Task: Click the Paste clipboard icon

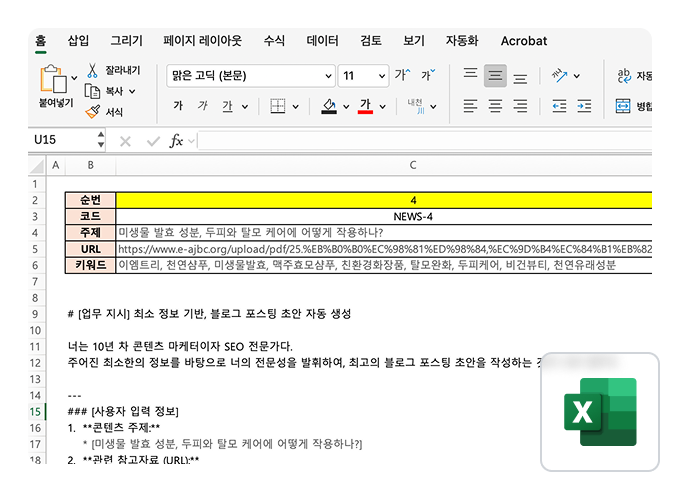Action: [x=53, y=79]
